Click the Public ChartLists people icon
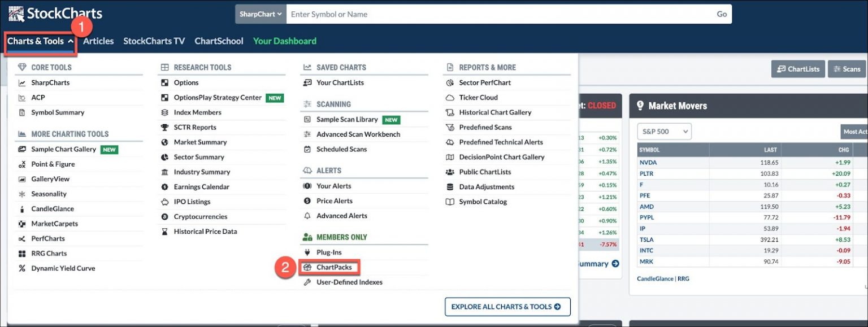 tap(450, 172)
